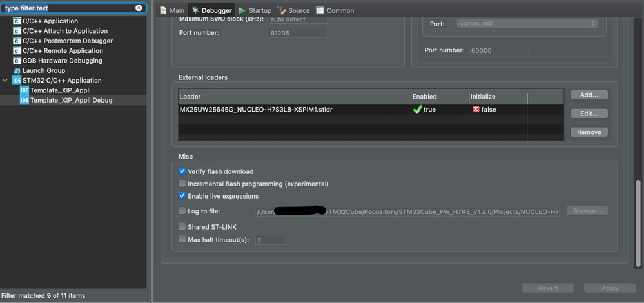Click the Main tab's page icon

(164, 10)
